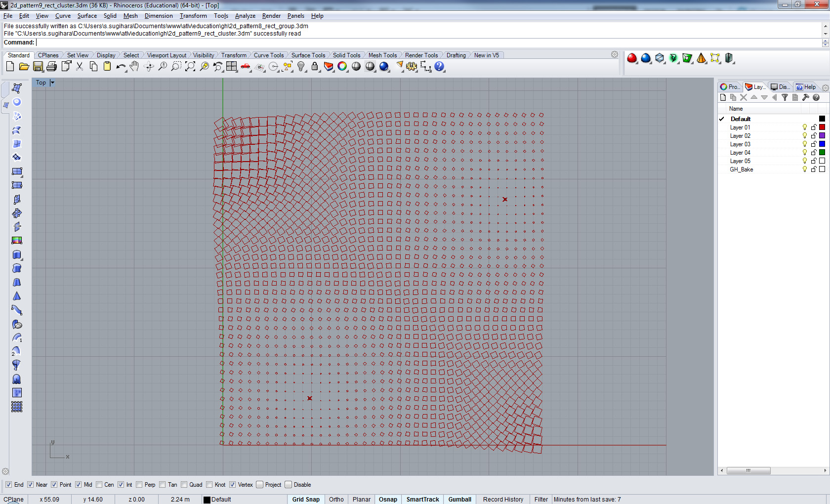Click the Four Viewports layout icon

(232, 67)
